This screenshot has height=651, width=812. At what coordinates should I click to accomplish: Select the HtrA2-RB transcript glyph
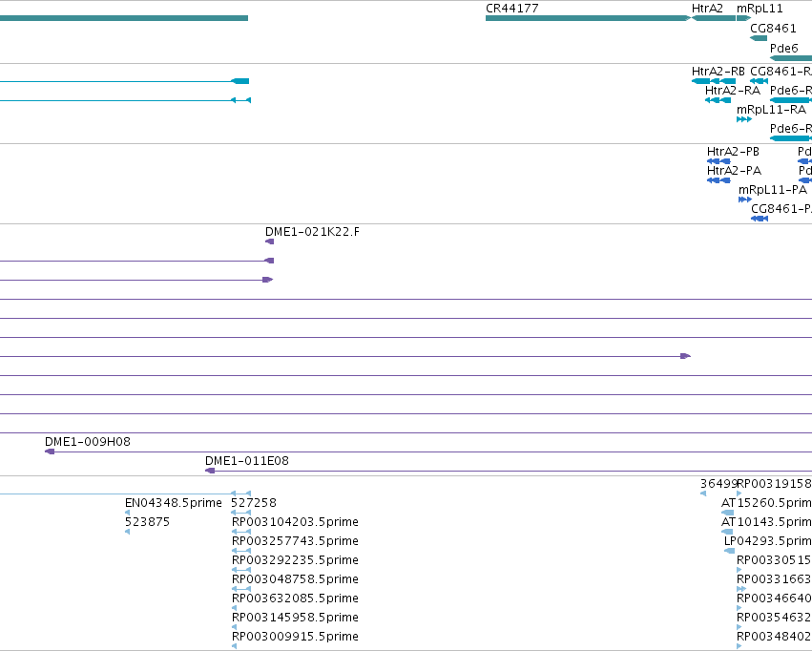[x=714, y=81]
